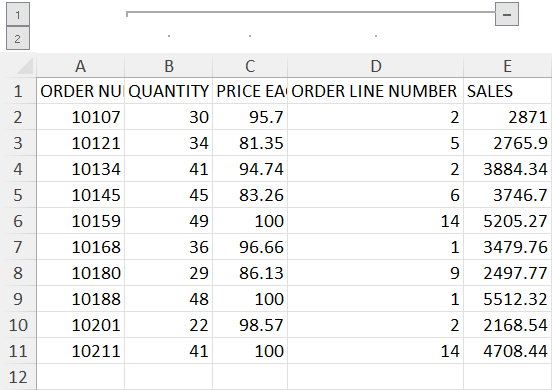Select row 1 header

18,91
